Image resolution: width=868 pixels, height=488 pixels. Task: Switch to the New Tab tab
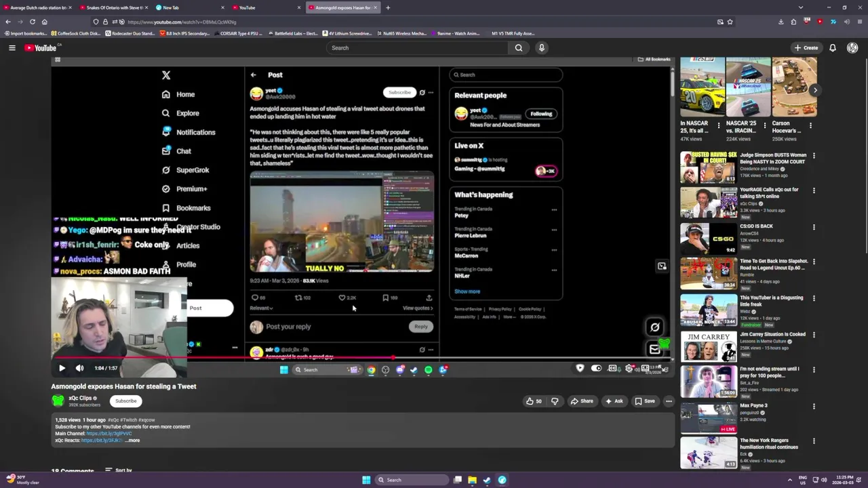coord(189,7)
